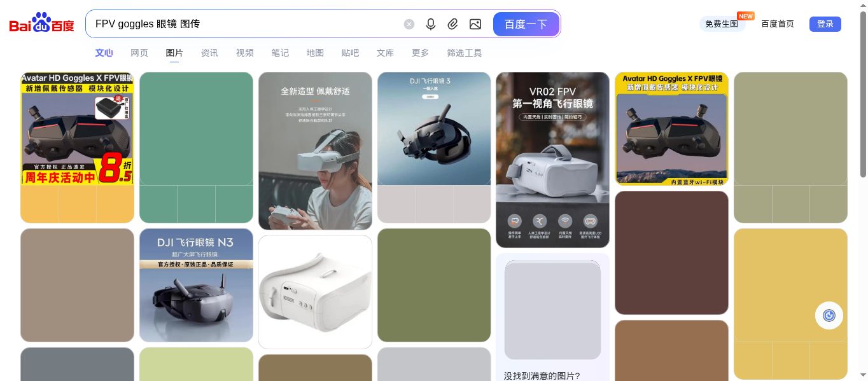
Task: Click the 登录 button
Action: click(825, 24)
